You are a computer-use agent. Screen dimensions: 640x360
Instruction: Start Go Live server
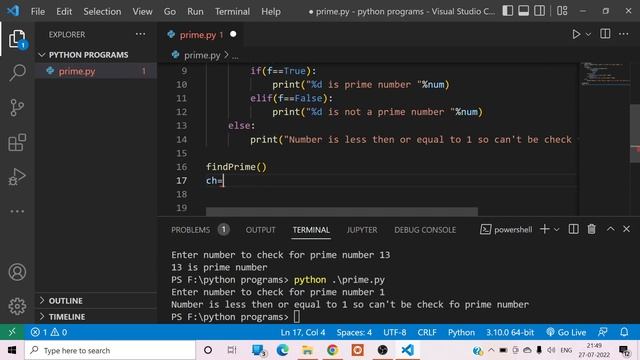click(x=566, y=332)
